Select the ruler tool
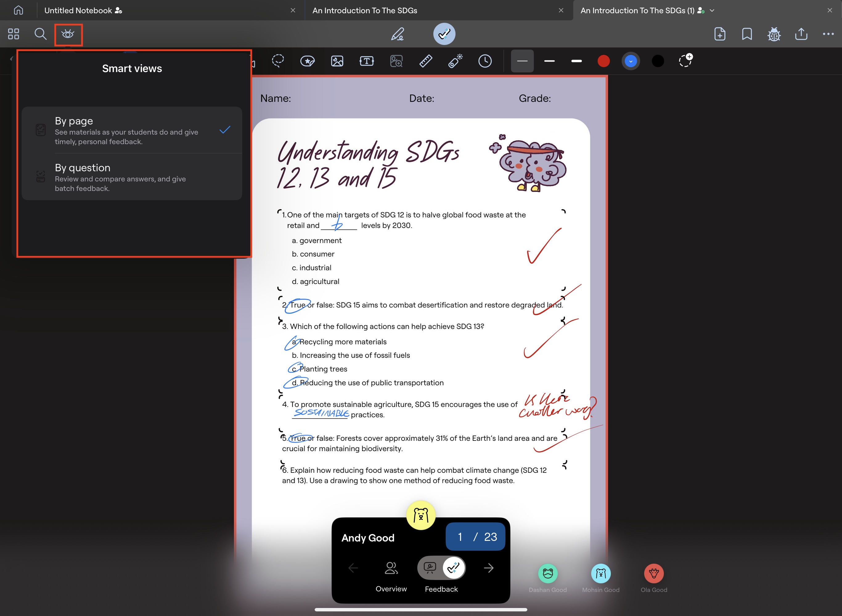 tap(426, 61)
